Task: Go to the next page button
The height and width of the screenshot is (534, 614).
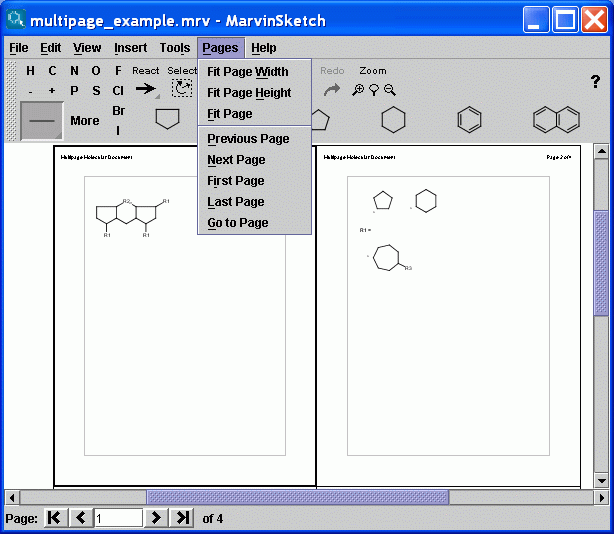Action: [156, 518]
